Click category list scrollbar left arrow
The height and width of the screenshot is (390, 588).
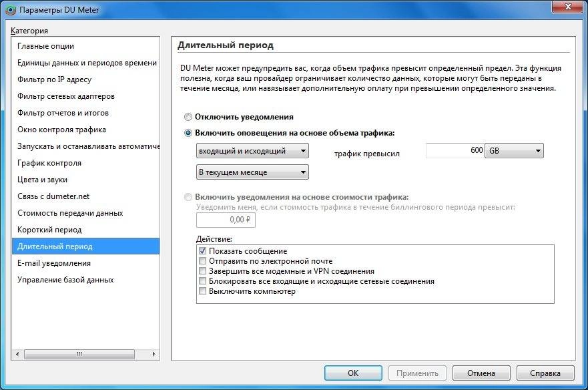tap(17, 354)
